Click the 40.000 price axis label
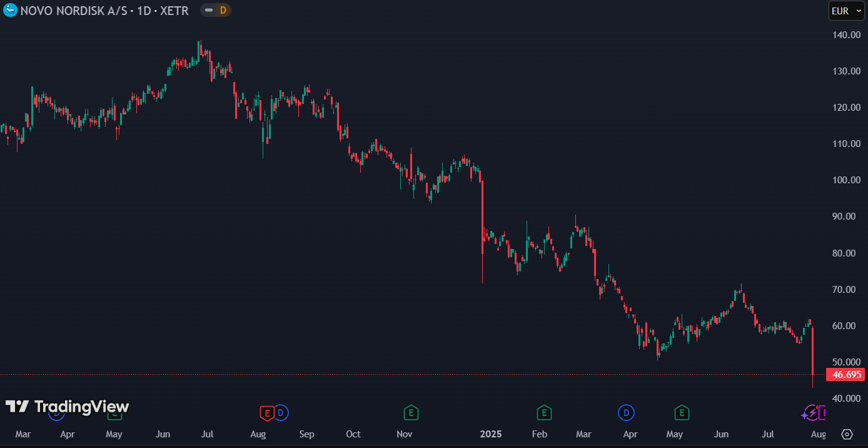 coord(847,398)
